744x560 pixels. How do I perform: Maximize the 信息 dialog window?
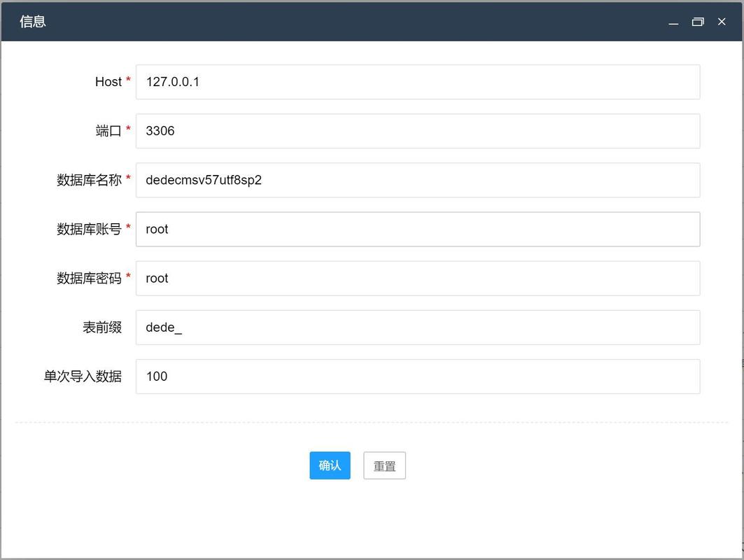[698, 22]
